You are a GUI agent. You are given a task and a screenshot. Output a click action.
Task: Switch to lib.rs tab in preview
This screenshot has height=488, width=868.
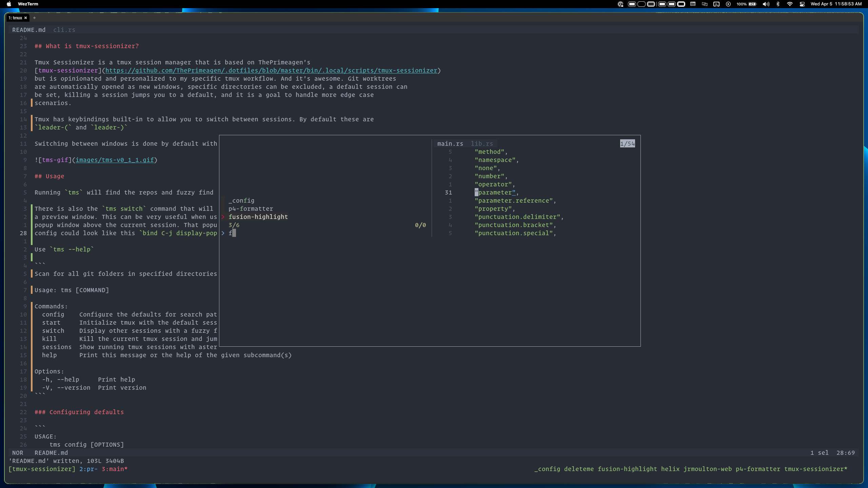[x=481, y=144]
